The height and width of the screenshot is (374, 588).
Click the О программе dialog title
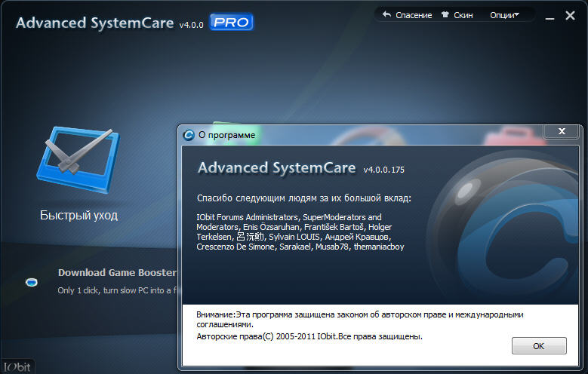[x=226, y=135]
